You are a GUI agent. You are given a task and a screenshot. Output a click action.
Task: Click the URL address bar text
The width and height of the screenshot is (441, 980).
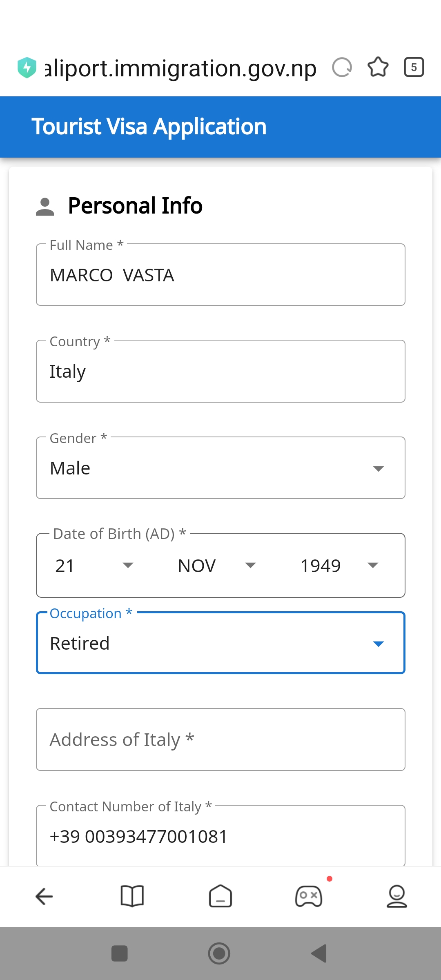coord(180,68)
